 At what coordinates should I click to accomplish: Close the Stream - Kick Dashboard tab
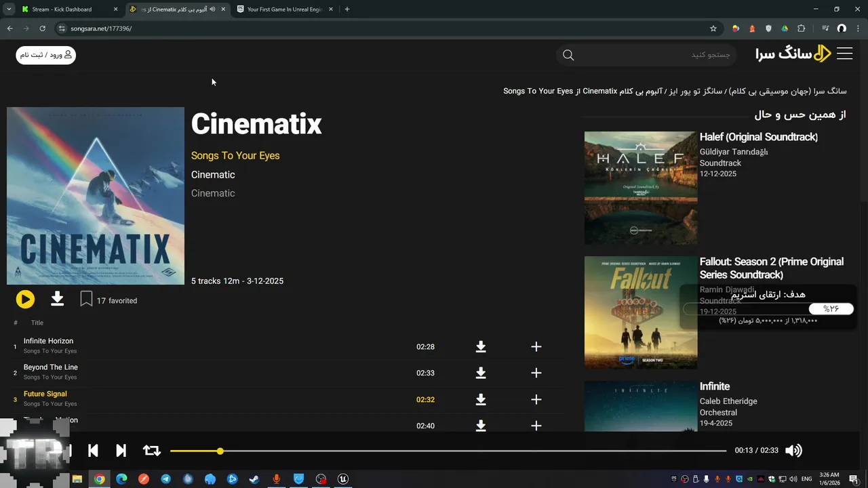tap(115, 9)
